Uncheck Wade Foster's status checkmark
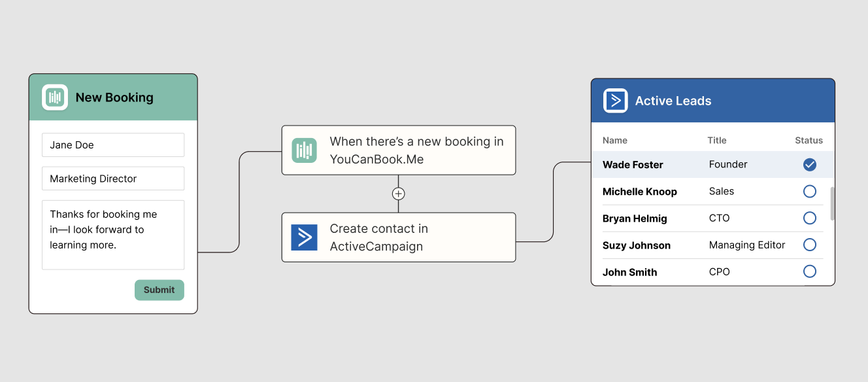This screenshot has height=382, width=868. click(x=810, y=165)
